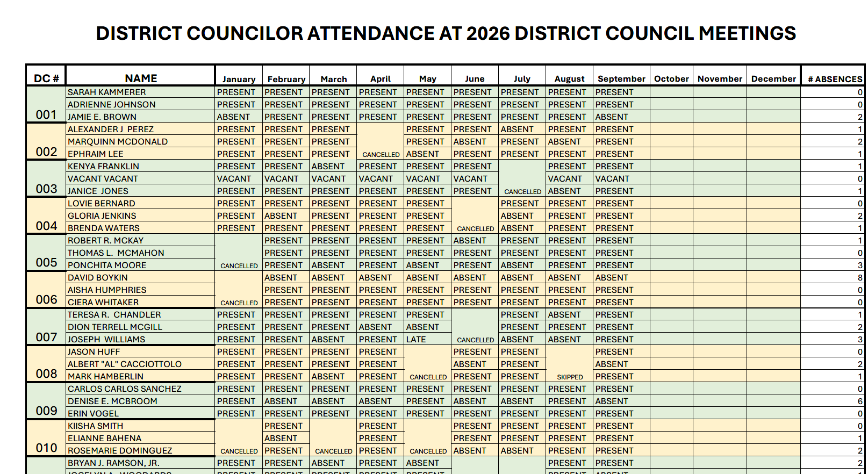Select the name ALEXANDER J PEREZ
The image size is (868, 474).
(x=110, y=130)
